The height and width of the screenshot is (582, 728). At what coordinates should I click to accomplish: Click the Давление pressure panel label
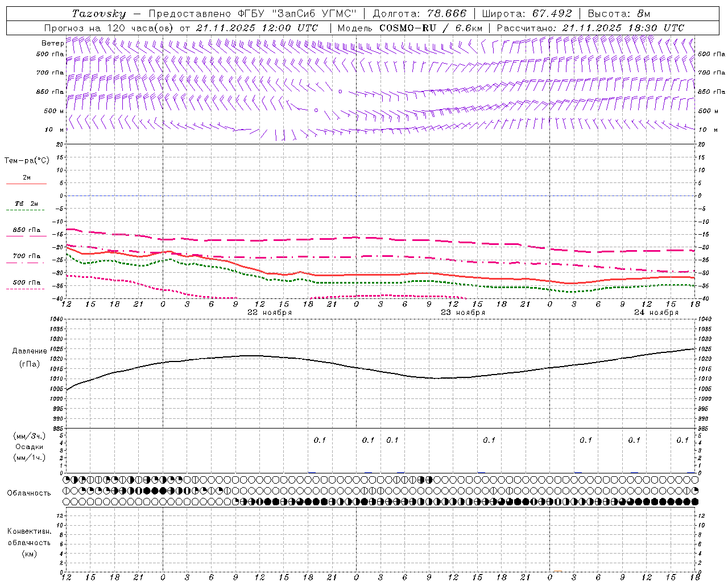pos(29,351)
